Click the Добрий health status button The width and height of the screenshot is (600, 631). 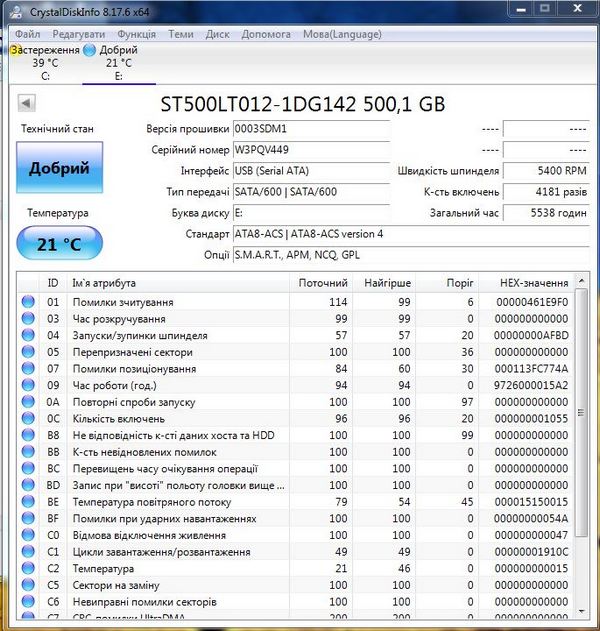pyautogui.click(x=59, y=168)
